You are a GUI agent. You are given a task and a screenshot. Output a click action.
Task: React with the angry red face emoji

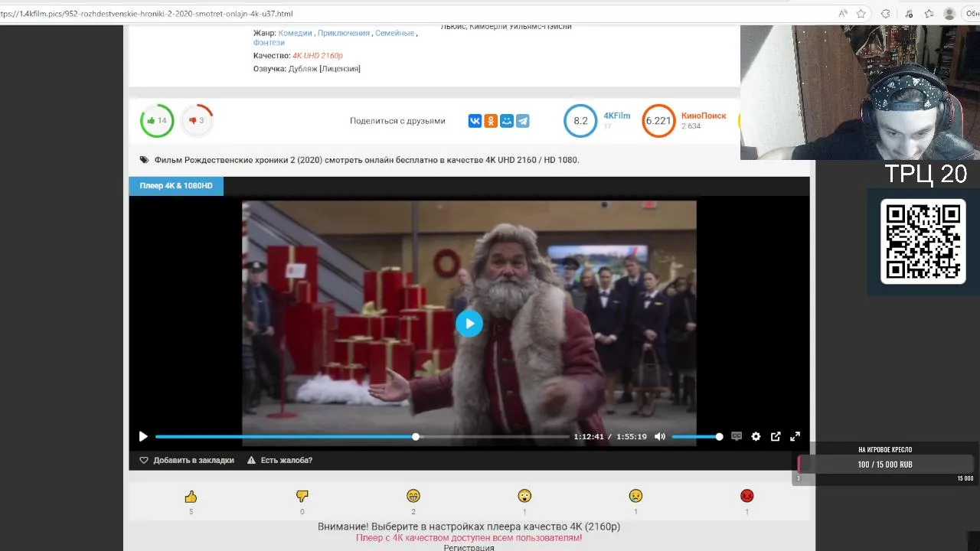[x=747, y=496]
